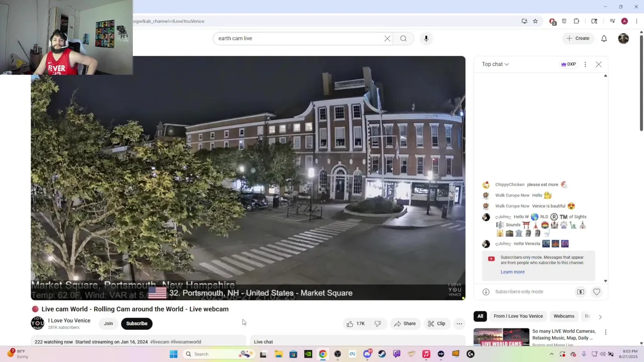The height and width of the screenshot is (362, 644).
Task: Clear the 'earth cam live' search text
Action: 387,38
